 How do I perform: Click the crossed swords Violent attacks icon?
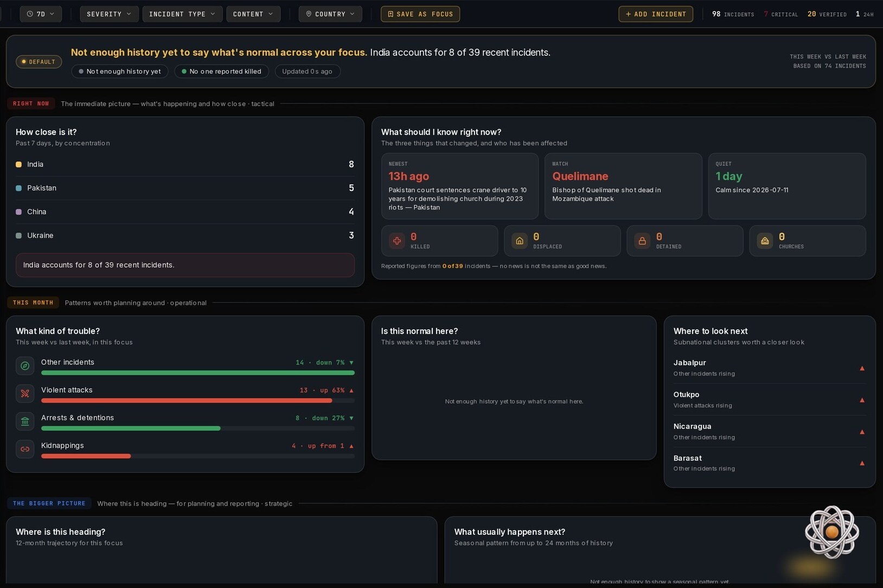[25, 394]
